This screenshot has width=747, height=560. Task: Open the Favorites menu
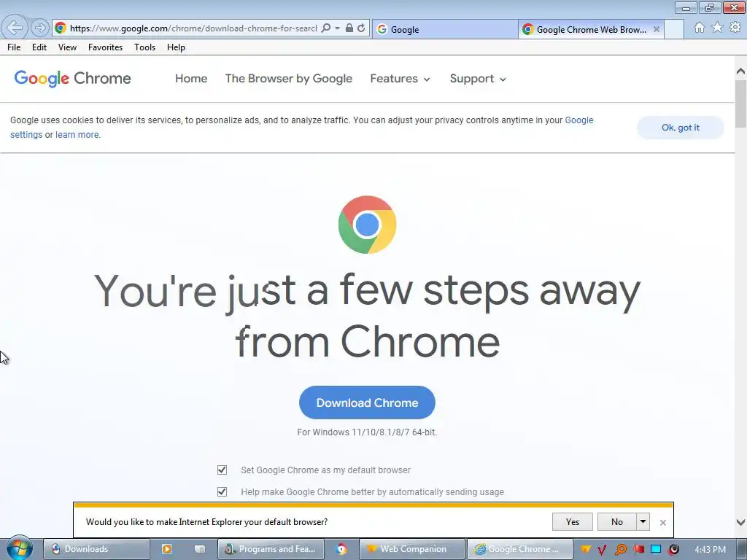105,47
